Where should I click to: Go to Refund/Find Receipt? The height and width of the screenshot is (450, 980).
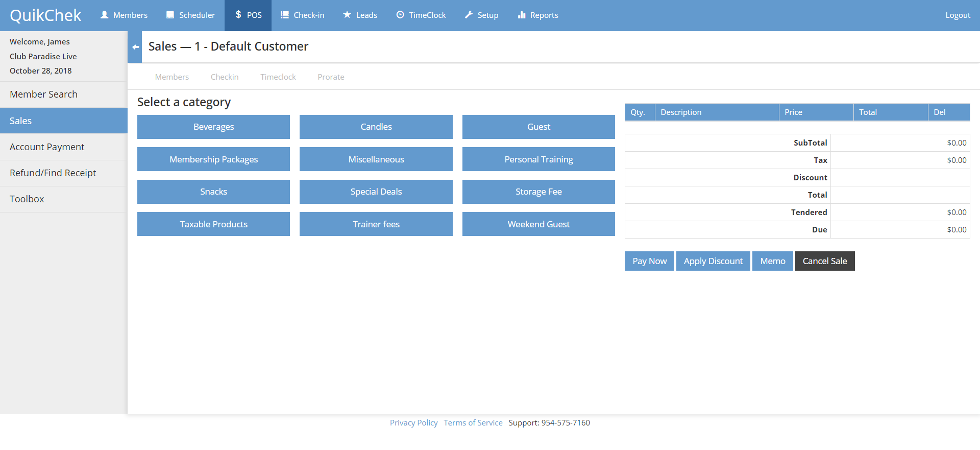click(53, 173)
